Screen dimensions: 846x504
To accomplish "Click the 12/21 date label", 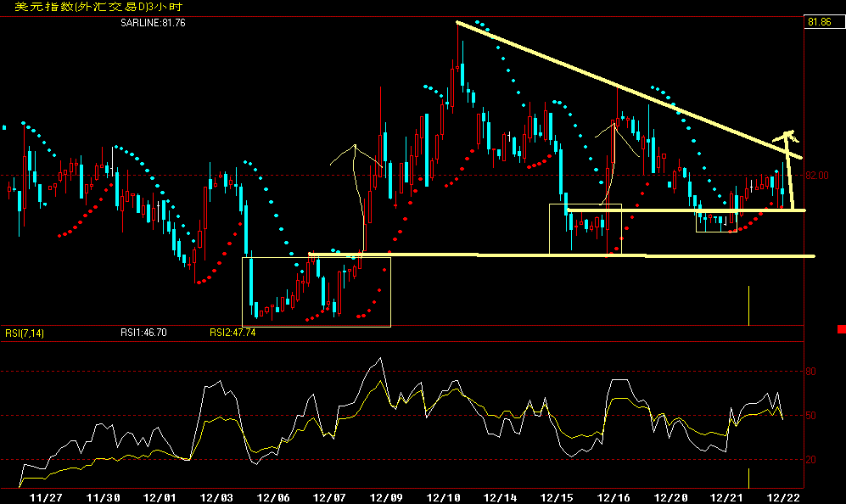I will tap(726, 497).
